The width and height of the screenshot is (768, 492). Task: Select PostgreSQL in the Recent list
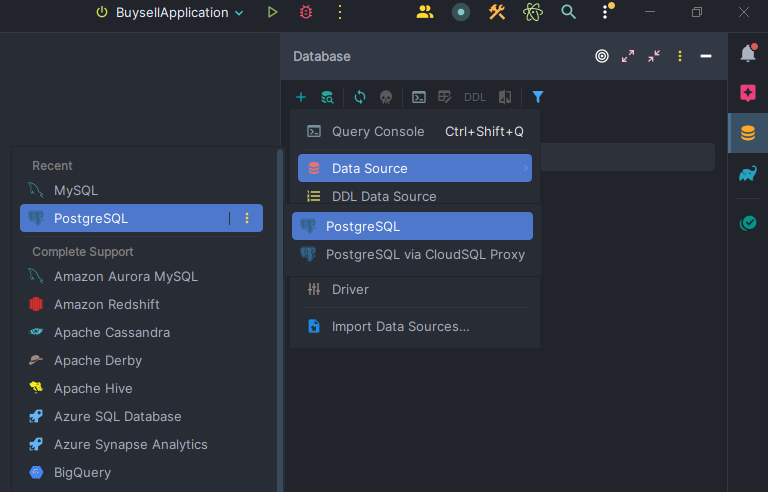coord(142,218)
